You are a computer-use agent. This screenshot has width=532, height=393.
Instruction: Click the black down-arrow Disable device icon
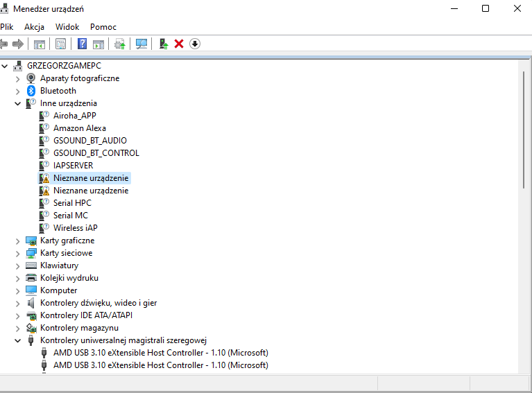click(195, 44)
